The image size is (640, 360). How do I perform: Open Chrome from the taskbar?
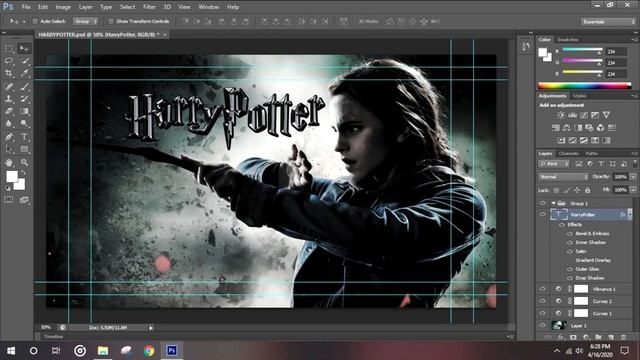pos(149,350)
